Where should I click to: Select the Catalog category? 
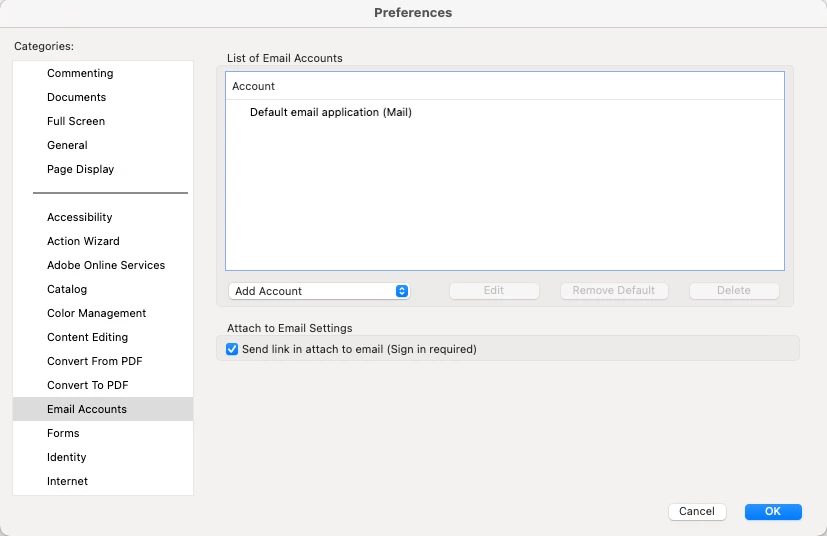coord(67,289)
